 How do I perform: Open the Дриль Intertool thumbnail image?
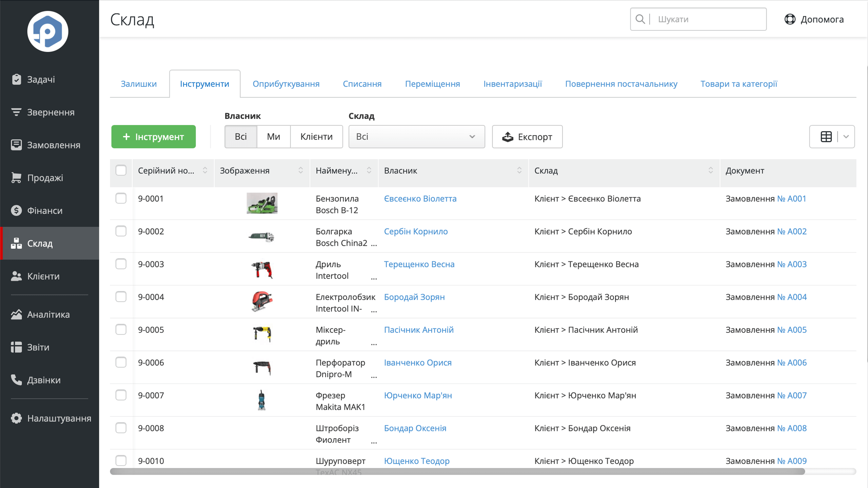coord(262,269)
